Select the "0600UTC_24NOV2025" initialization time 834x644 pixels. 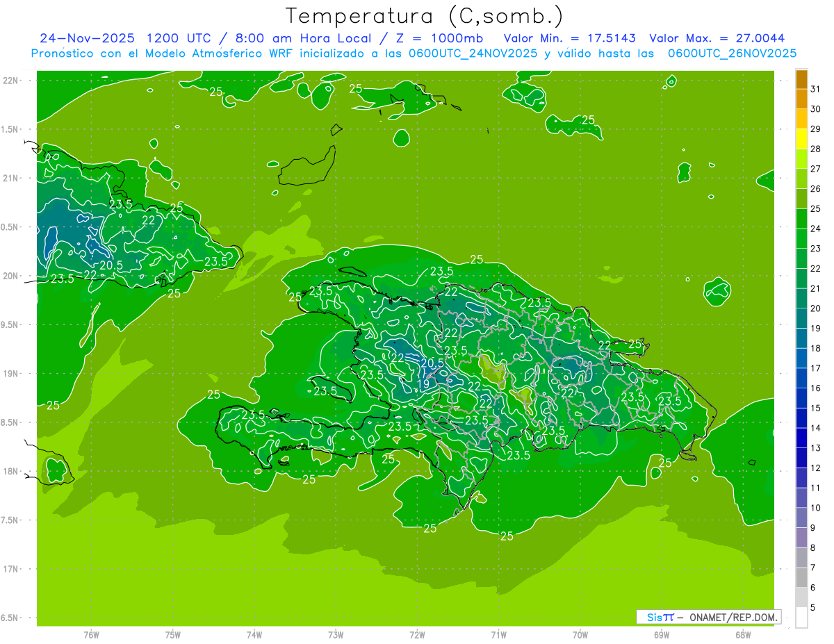470,53
